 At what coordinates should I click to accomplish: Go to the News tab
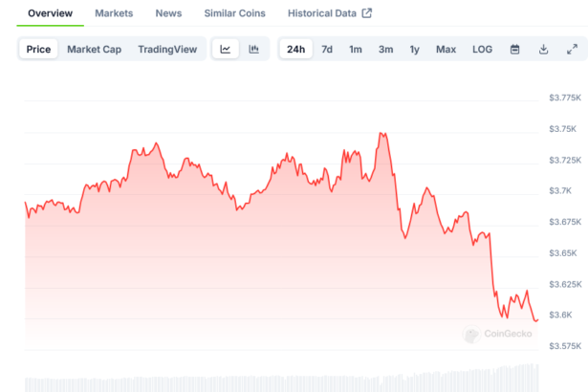[x=168, y=13]
